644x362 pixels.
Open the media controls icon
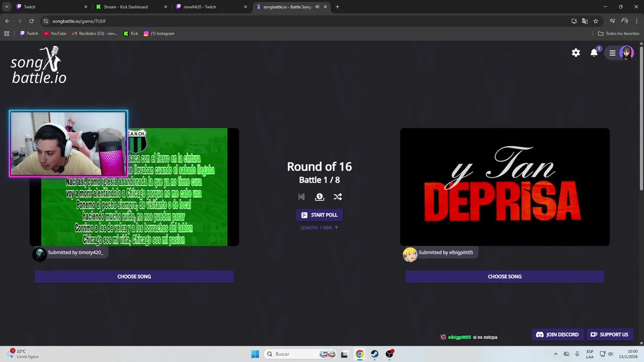[x=612, y=21]
